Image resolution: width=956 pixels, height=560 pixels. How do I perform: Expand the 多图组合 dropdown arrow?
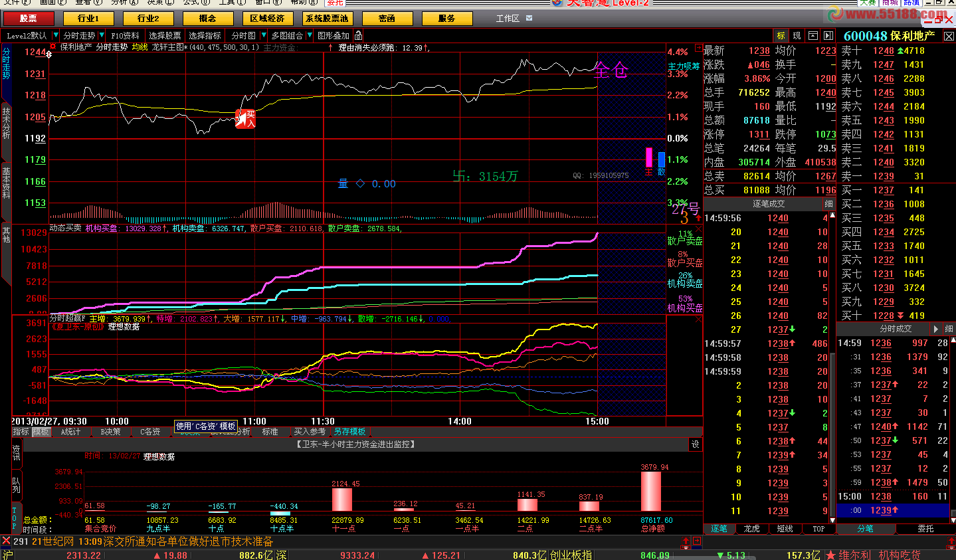[309, 35]
